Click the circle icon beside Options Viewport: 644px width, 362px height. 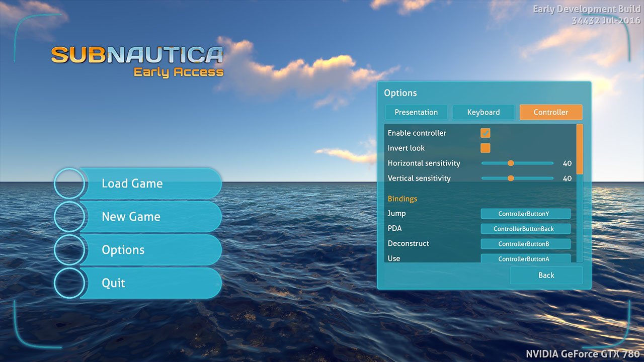[69, 250]
